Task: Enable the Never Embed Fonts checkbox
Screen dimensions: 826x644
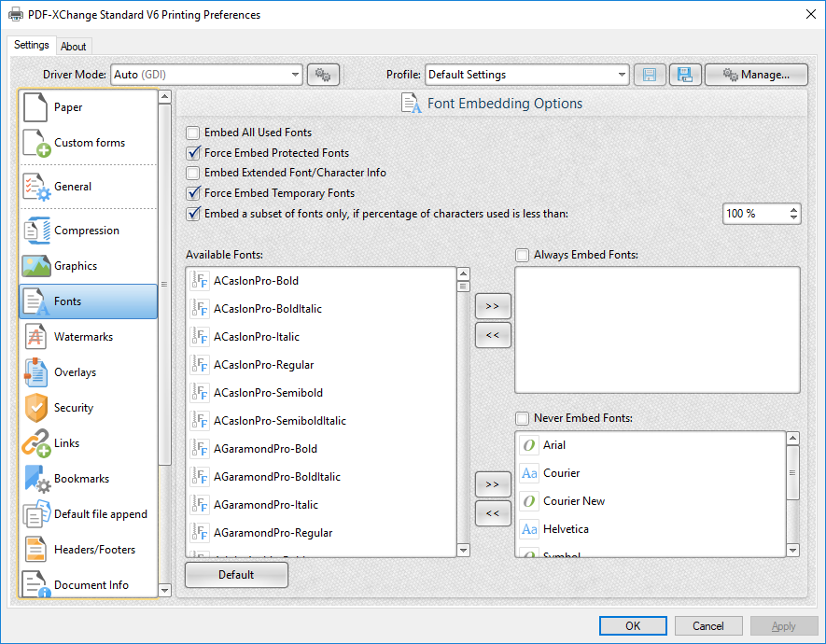Action: click(522, 419)
